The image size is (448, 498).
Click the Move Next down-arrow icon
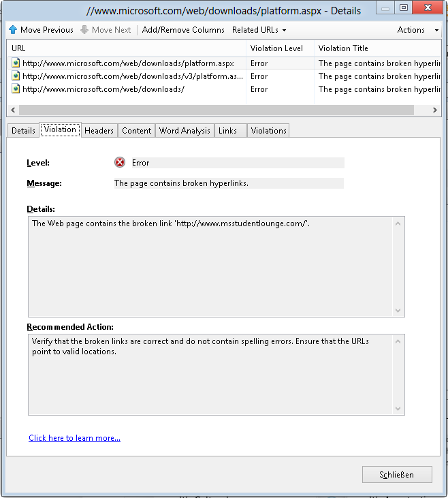[84, 30]
